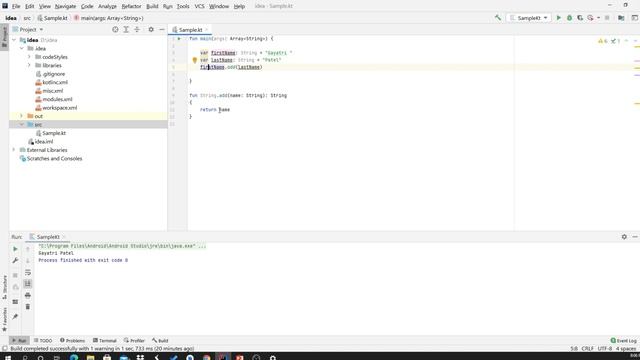Open Build tool window tab
This screenshot has height=360, width=640.
pos(160,340)
